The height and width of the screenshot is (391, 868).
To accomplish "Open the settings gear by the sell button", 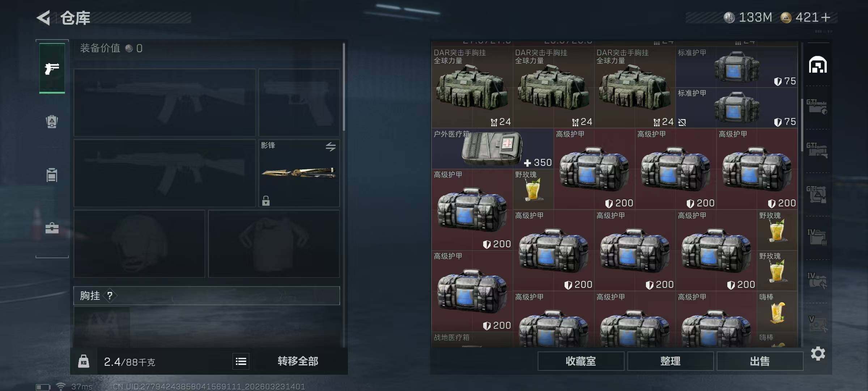I will pyautogui.click(x=818, y=353).
